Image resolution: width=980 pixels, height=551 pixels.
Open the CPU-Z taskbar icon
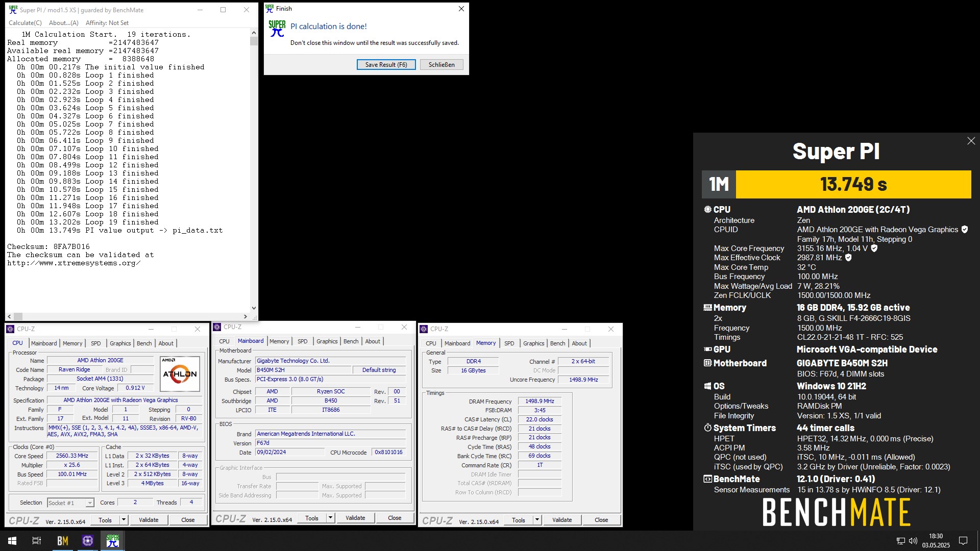[88, 541]
